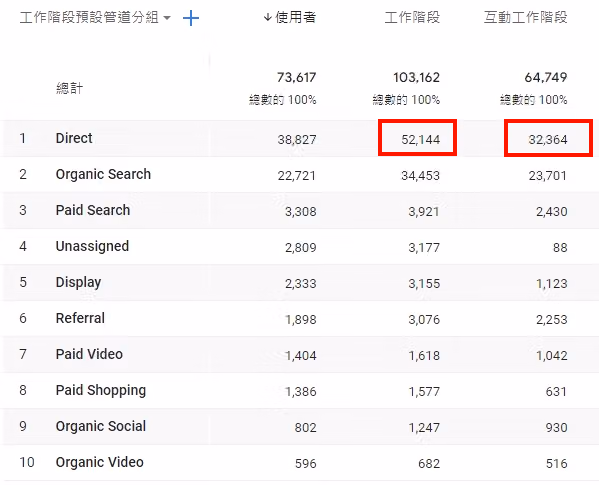Screen dimensions: 599x485
Task: Click Organic Search sessions value 34,453
Action: coord(421,176)
